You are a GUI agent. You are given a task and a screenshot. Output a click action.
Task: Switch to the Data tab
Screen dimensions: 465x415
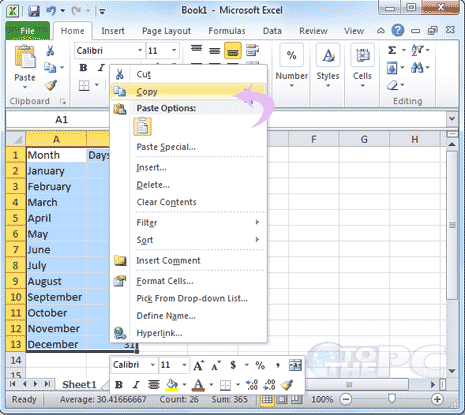point(272,31)
